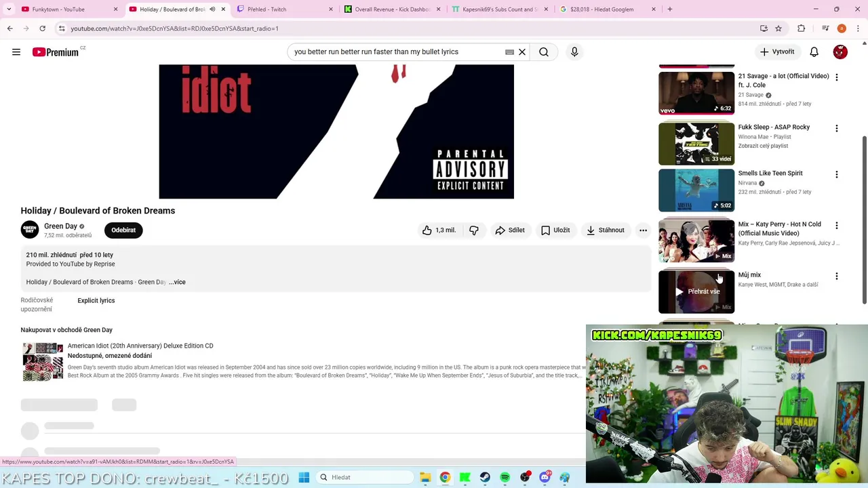Click the YouTube search input field
Image resolution: width=868 pixels, height=488 pixels.
397,52
